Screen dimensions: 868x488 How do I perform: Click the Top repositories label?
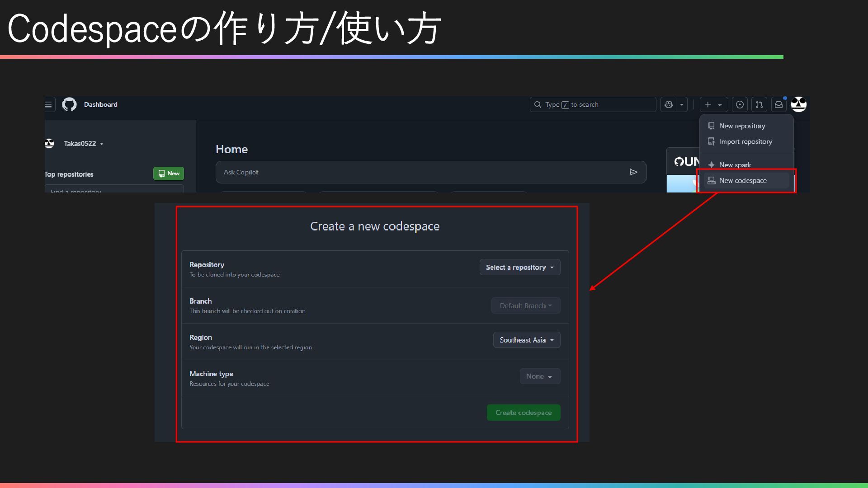tap(69, 174)
